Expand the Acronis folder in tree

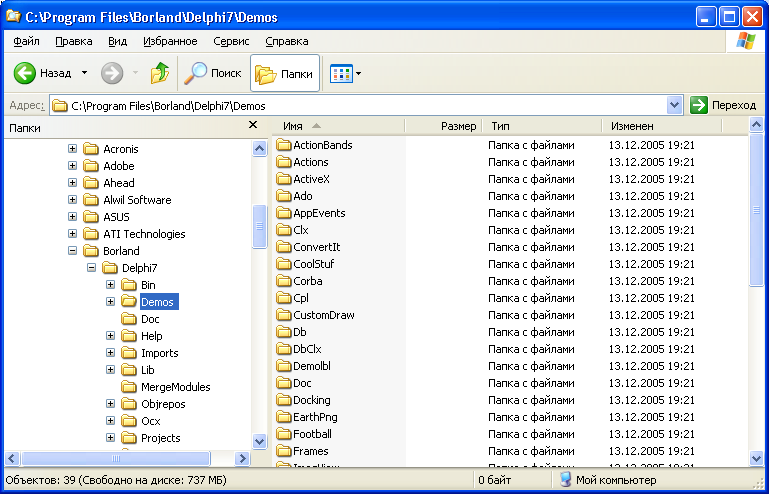73,149
